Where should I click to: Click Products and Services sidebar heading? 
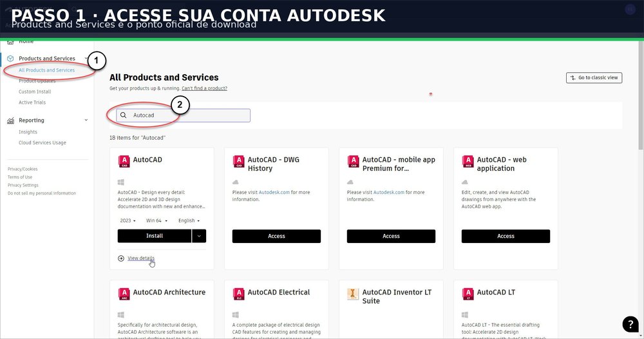pos(47,59)
